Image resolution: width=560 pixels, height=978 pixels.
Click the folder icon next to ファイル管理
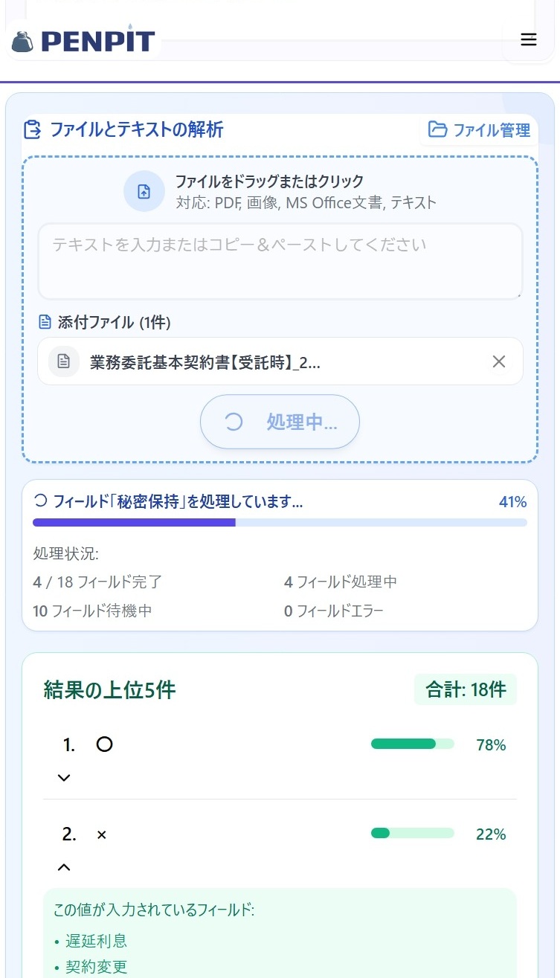point(436,129)
